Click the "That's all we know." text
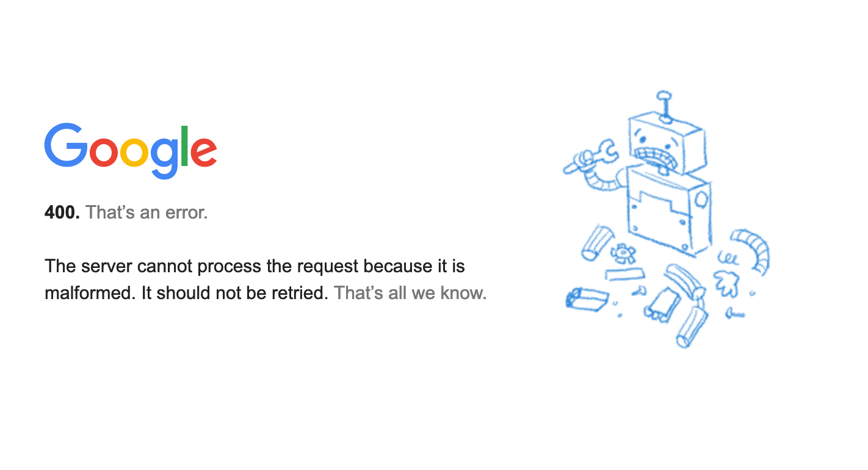868x470 pixels. pos(410,293)
